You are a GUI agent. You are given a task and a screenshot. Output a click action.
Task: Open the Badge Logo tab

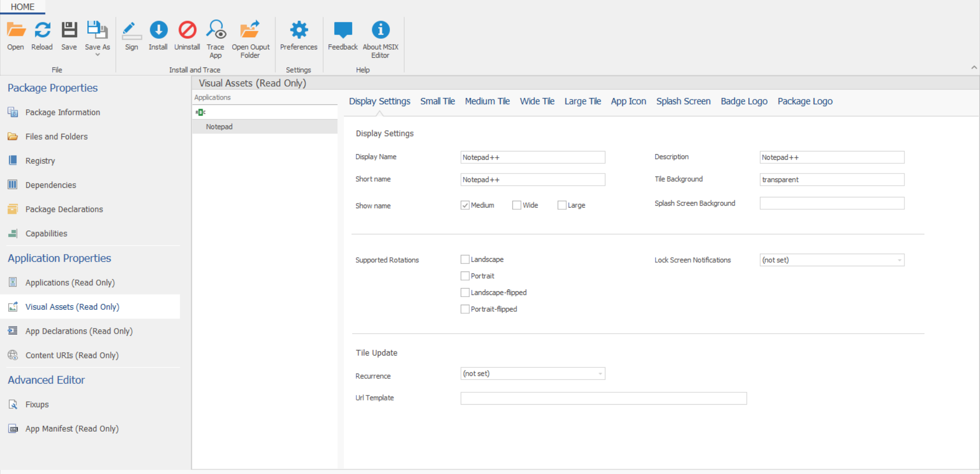pyautogui.click(x=744, y=101)
